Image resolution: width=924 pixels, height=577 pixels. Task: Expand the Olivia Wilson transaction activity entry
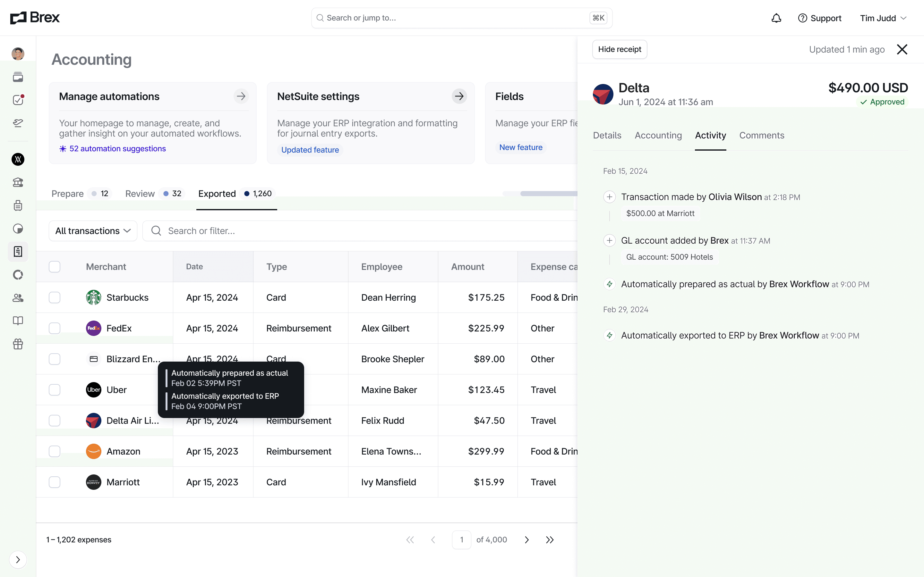(x=609, y=197)
